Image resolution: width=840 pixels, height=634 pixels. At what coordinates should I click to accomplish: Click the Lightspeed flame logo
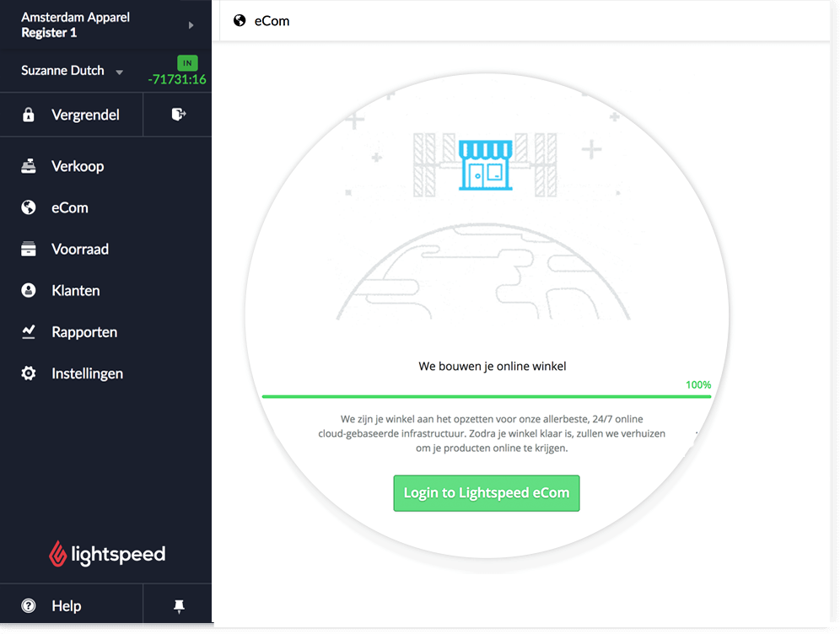(57, 554)
